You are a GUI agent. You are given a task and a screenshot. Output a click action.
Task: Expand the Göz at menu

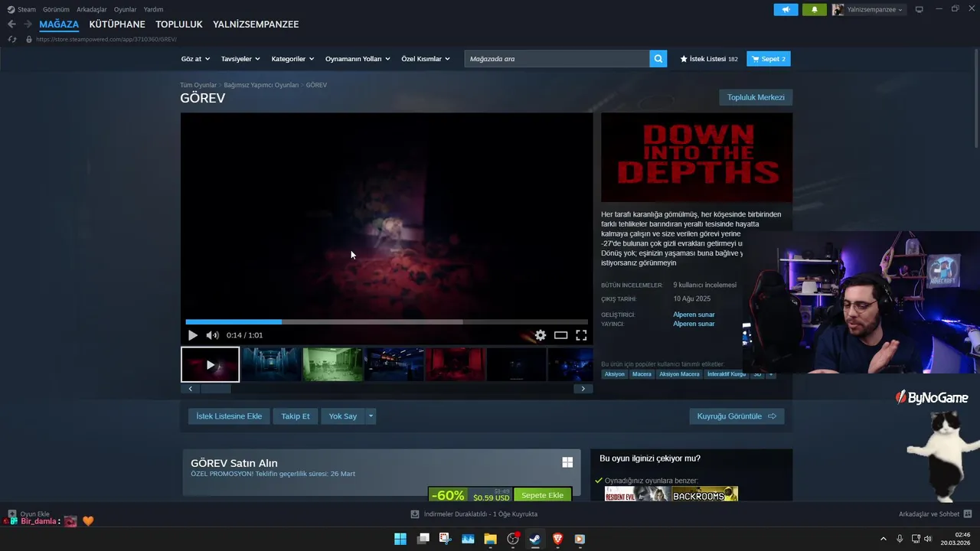(x=195, y=59)
